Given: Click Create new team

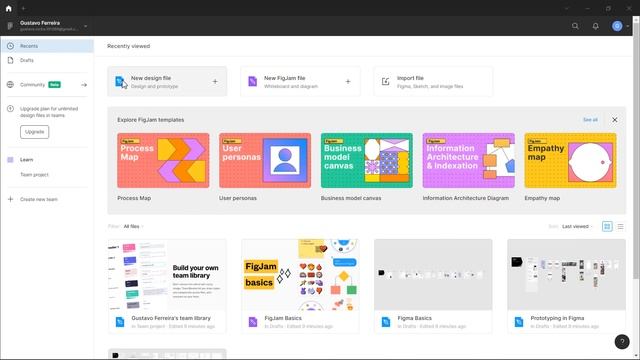Looking at the screenshot, I should (x=39, y=199).
